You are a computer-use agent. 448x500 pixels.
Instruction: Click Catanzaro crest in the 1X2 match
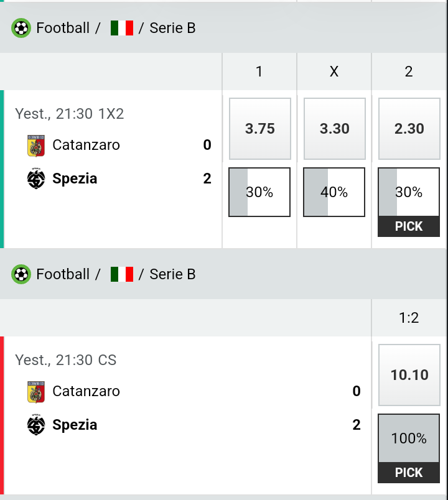(x=36, y=146)
